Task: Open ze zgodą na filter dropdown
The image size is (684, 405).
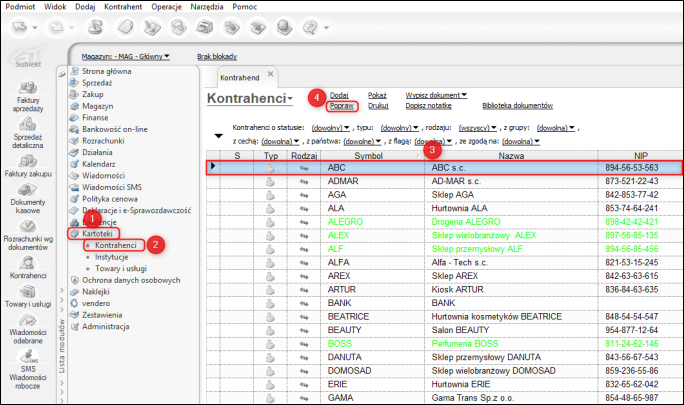Action: (x=521, y=141)
